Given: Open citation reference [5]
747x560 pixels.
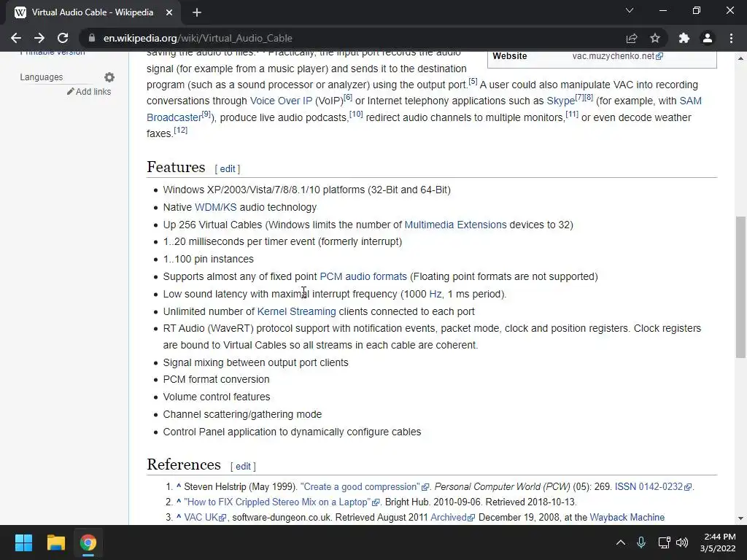Looking at the screenshot, I should pos(473,82).
